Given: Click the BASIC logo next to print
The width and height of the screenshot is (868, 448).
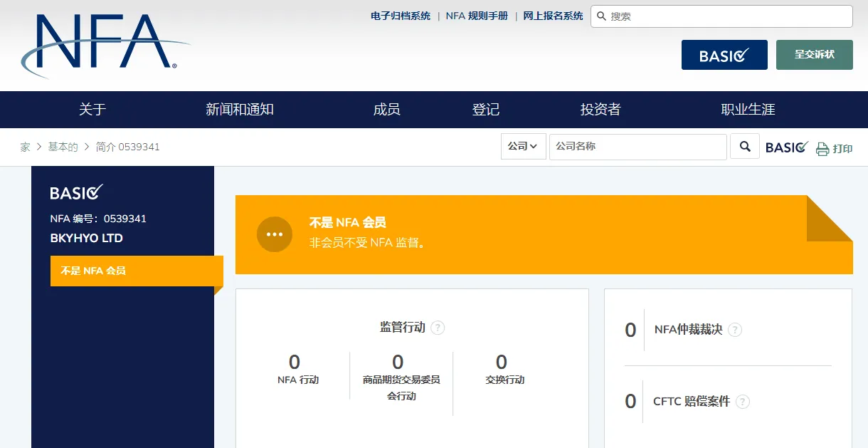Looking at the screenshot, I should click(x=787, y=147).
